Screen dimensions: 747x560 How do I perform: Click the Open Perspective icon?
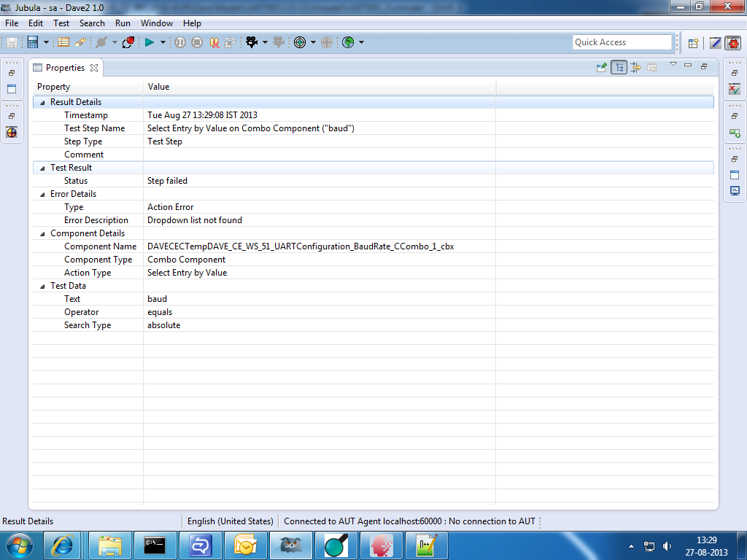click(x=694, y=43)
